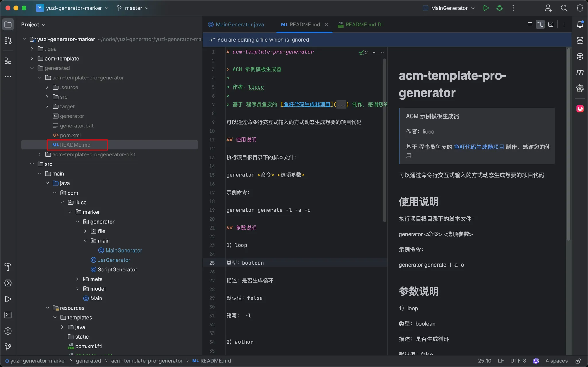The width and height of the screenshot is (588, 367).
Task: Open the Notifications bell panel
Action: point(580,24)
